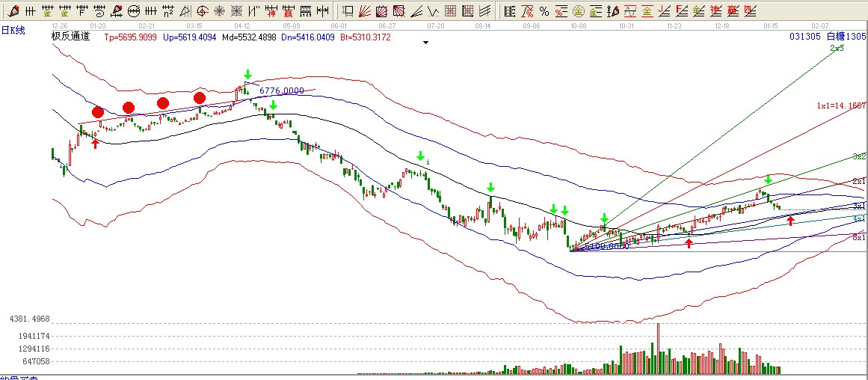
Task: Click the red 神 indicator icon
Action: (x=271, y=11)
